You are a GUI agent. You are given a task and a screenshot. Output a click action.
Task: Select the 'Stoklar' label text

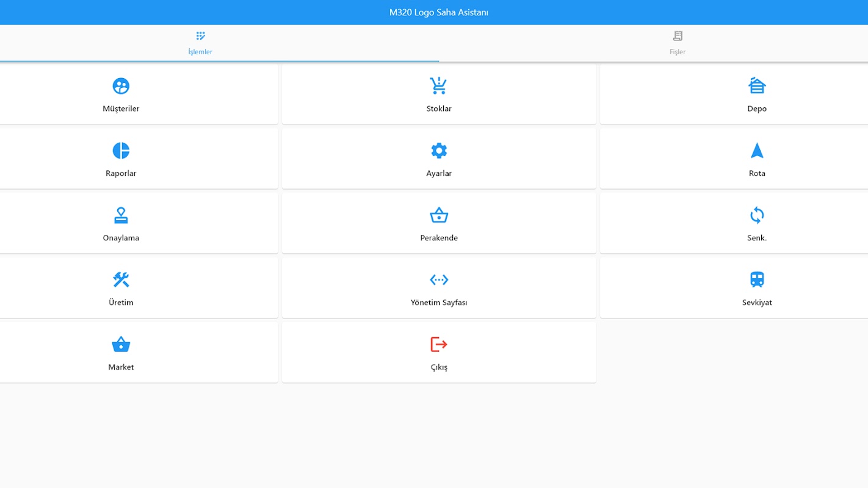pos(439,109)
